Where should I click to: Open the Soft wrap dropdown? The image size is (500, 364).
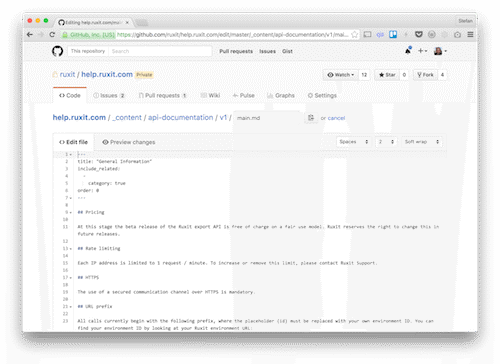coord(422,142)
